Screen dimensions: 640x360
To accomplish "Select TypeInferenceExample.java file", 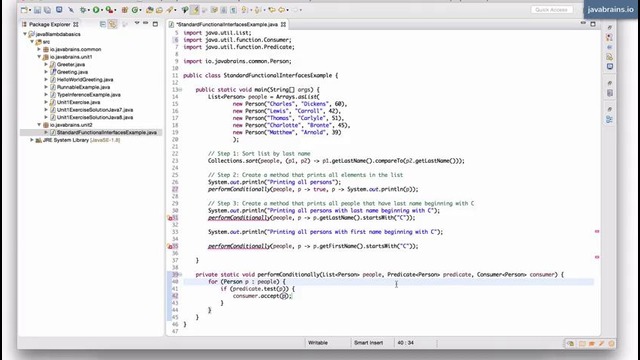I will point(89,95).
